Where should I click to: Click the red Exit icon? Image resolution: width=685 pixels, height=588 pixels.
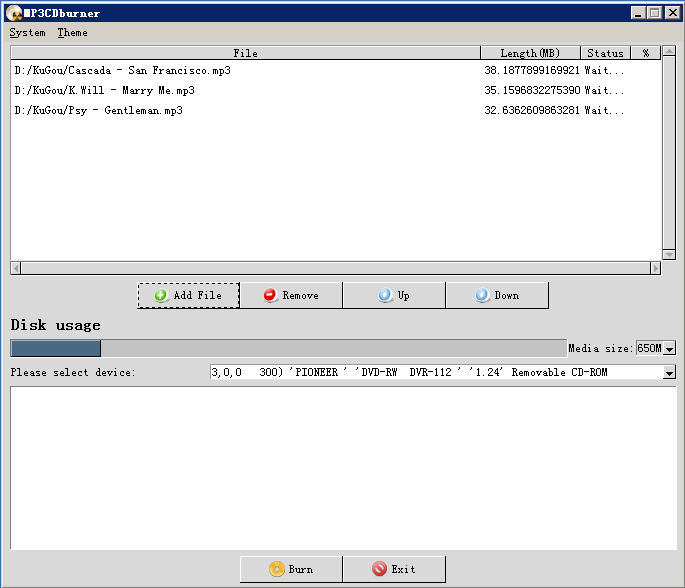379,569
